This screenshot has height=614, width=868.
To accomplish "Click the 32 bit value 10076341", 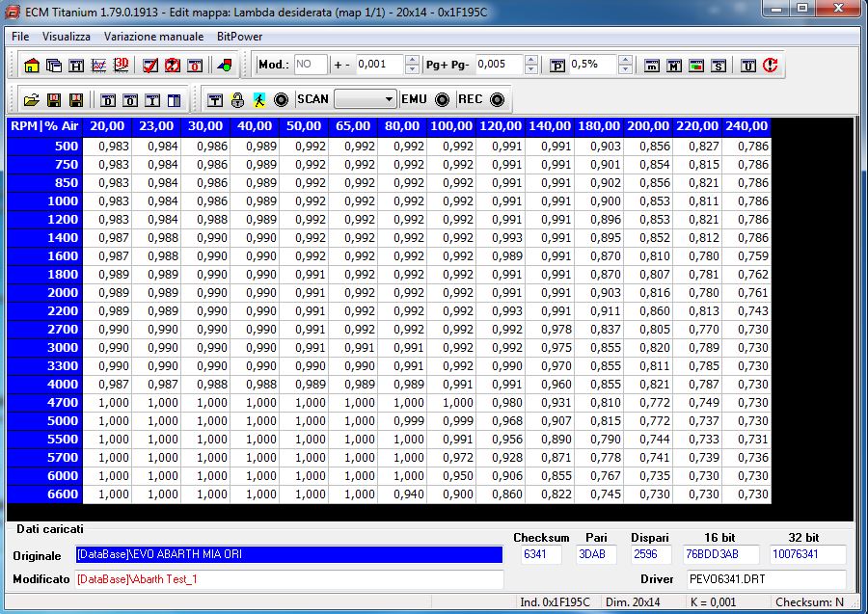I will 807,554.
